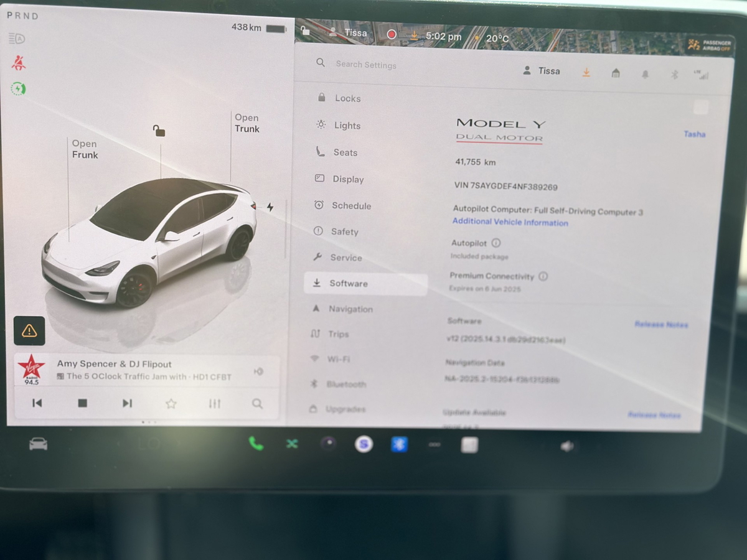
Task: Favorite the current station with the star
Action: (171, 404)
